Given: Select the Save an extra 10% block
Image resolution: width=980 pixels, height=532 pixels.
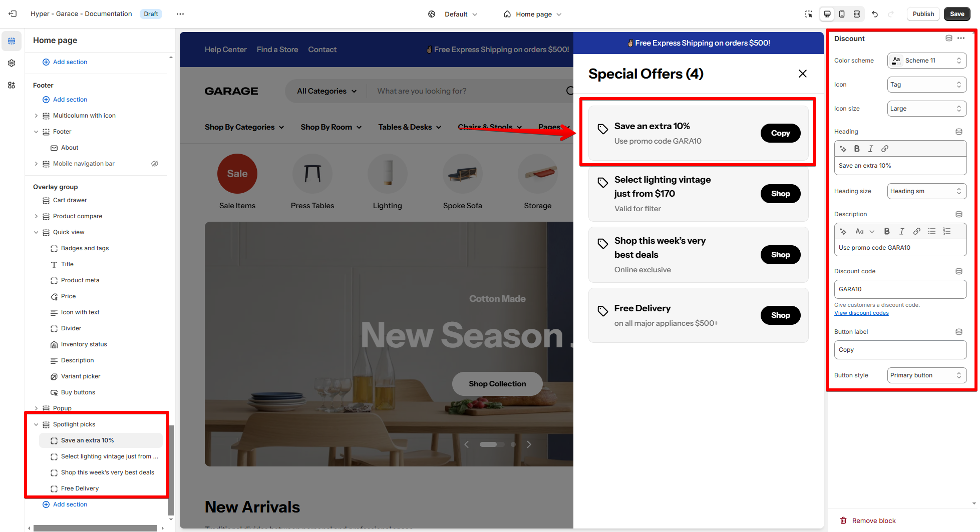Looking at the screenshot, I should point(101,440).
